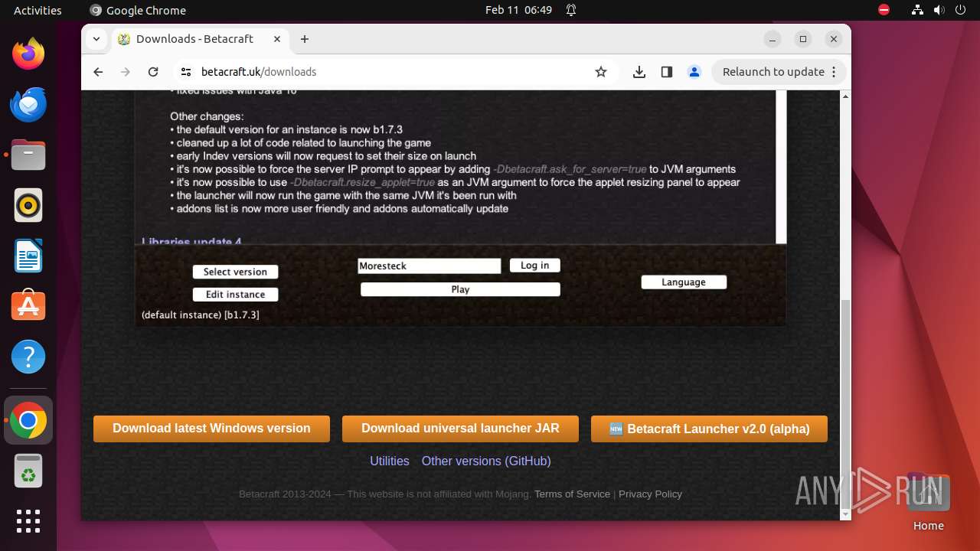Click the launcher preview image

pos(460,208)
